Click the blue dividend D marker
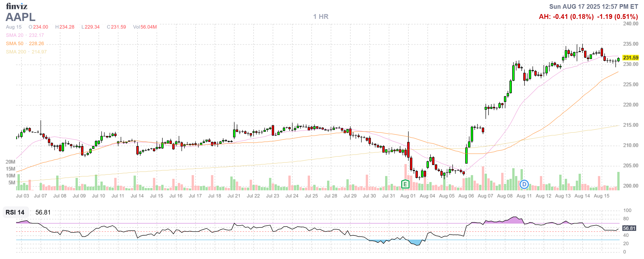 point(524,184)
